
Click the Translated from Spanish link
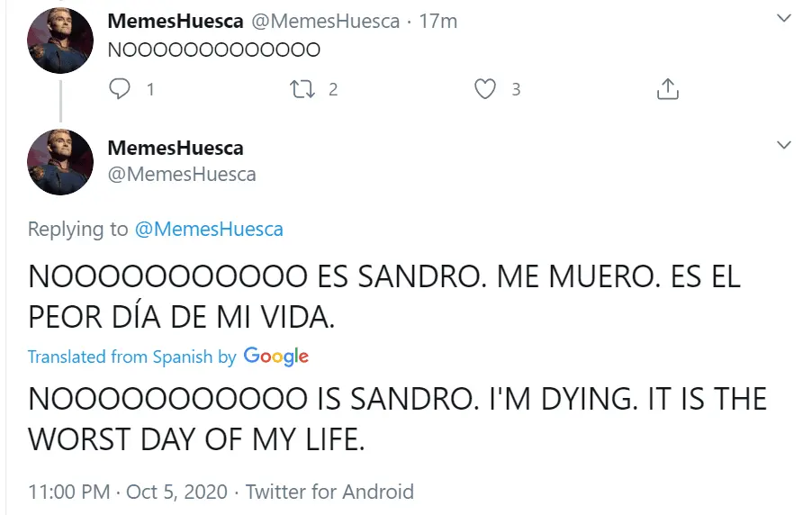(x=120, y=357)
